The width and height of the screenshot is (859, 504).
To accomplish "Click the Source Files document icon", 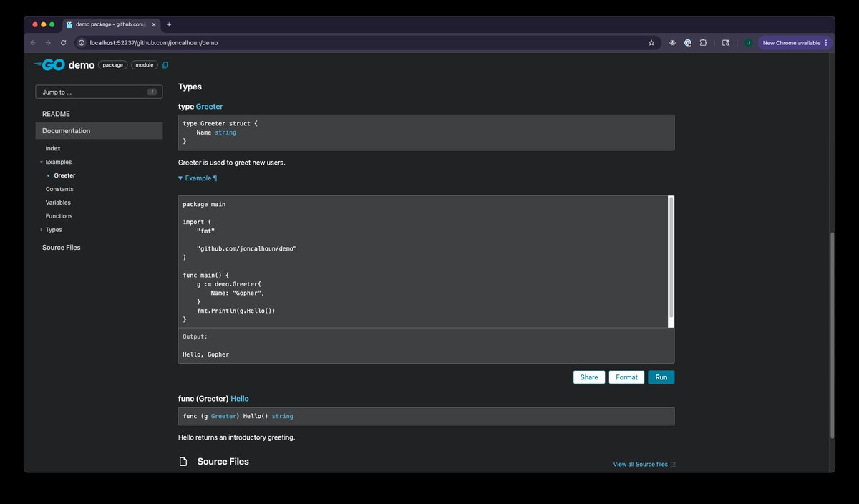I will pos(183,462).
